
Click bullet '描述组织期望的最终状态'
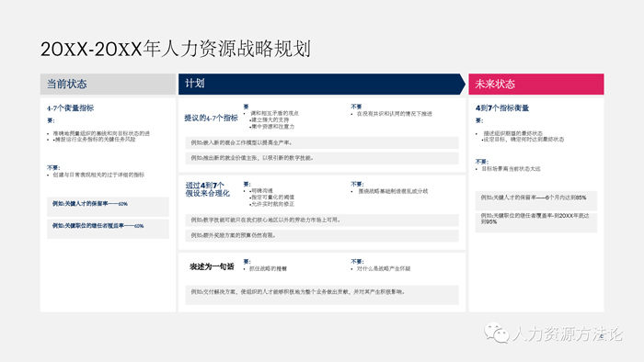pos(513,133)
